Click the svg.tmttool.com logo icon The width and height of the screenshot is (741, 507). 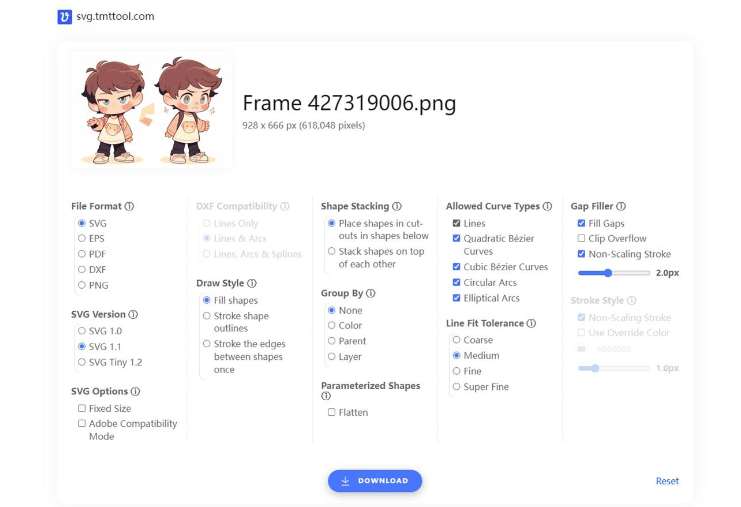(64, 17)
